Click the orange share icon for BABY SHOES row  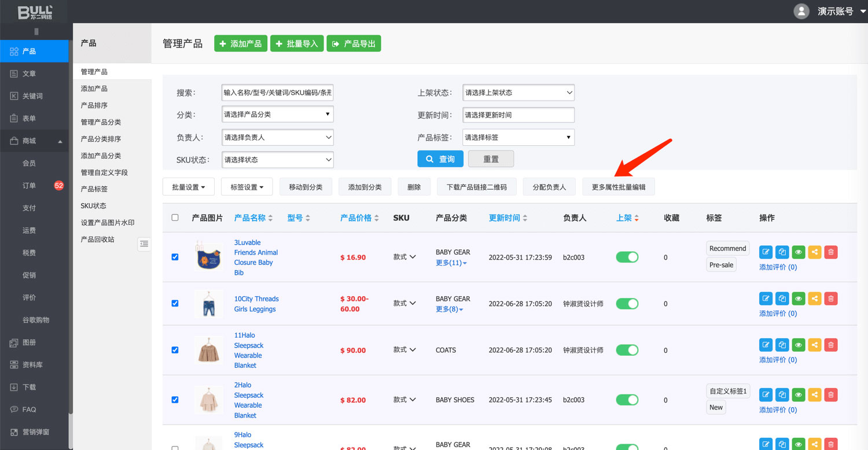tap(814, 395)
